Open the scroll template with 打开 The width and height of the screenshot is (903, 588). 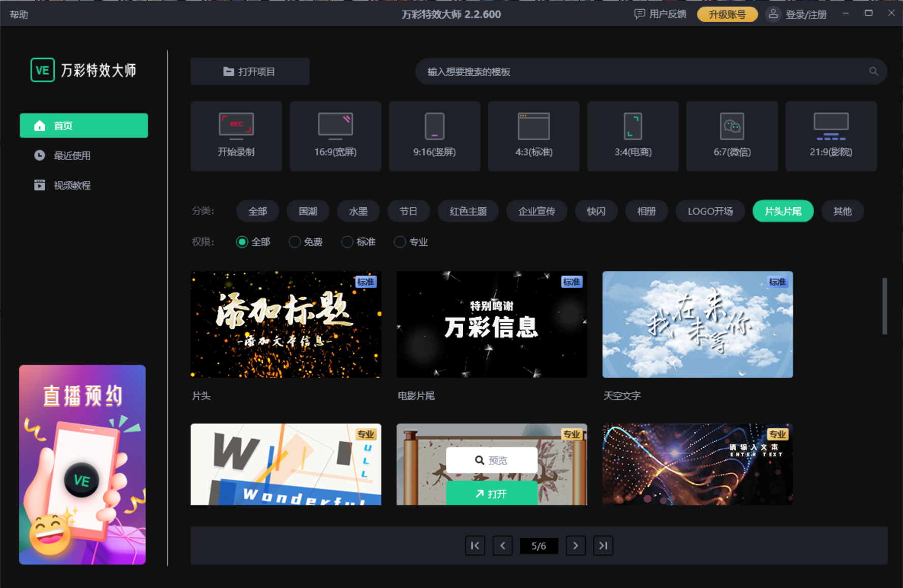[x=491, y=493]
